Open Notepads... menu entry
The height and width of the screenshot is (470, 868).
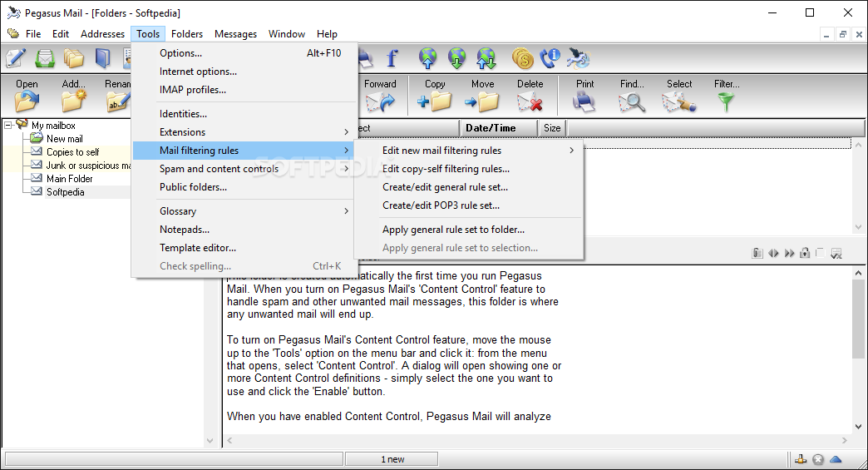pyautogui.click(x=243, y=230)
